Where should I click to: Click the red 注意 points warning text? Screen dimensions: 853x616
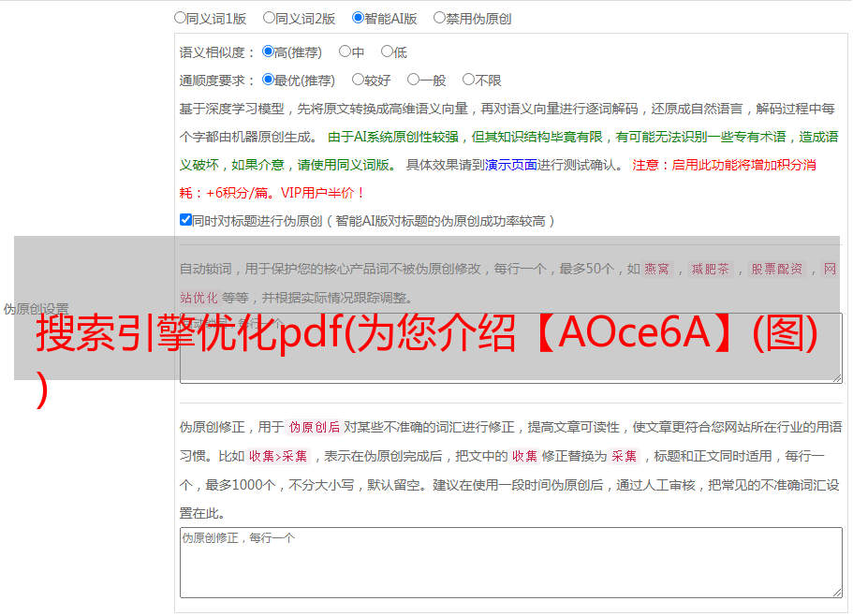click(x=497, y=179)
